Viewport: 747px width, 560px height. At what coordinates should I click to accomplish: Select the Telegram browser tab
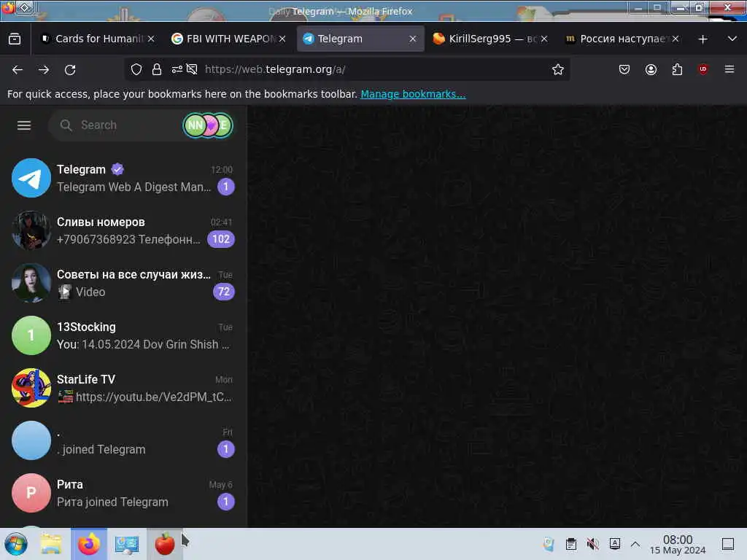(x=360, y=39)
